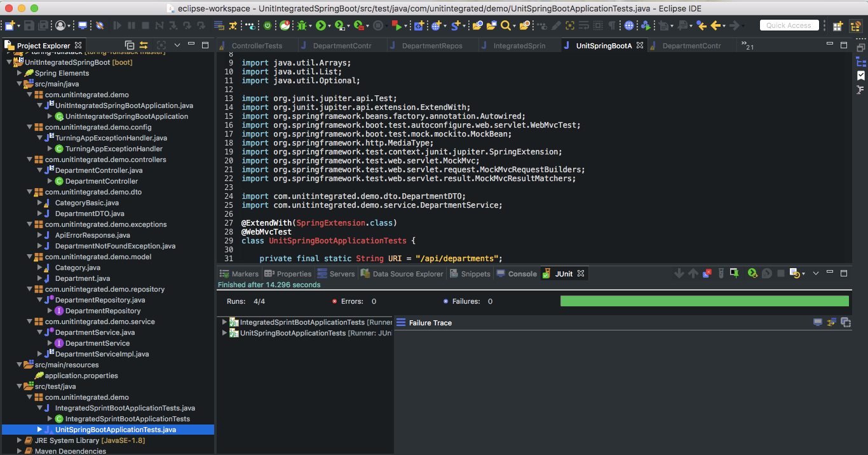Toggle Pin the JUnit view
The image size is (868, 455).
734,273
